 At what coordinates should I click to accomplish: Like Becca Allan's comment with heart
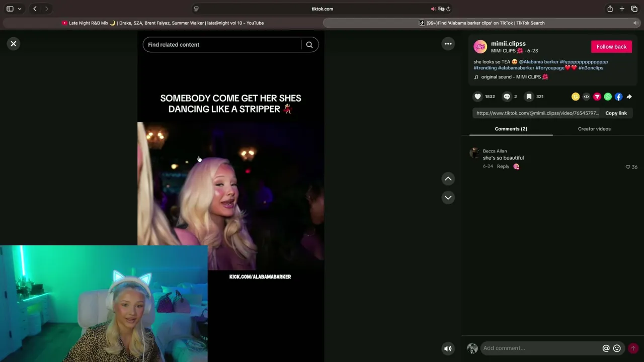pyautogui.click(x=628, y=167)
